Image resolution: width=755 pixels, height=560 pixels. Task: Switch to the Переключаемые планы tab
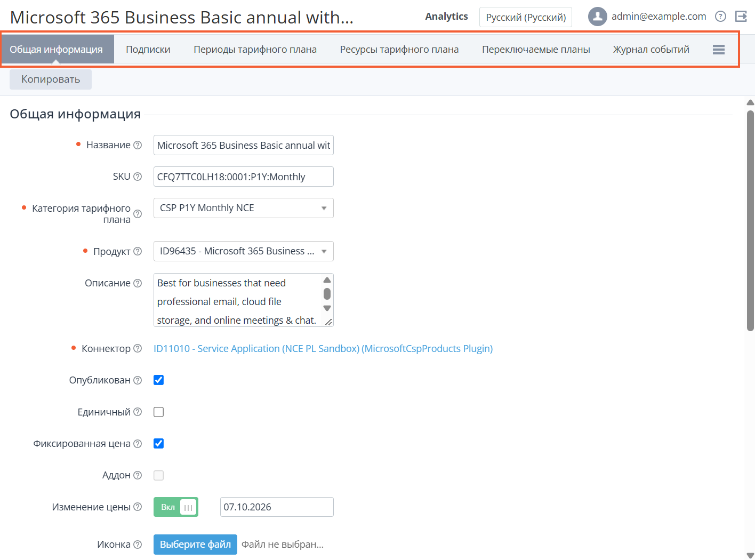tap(536, 50)
